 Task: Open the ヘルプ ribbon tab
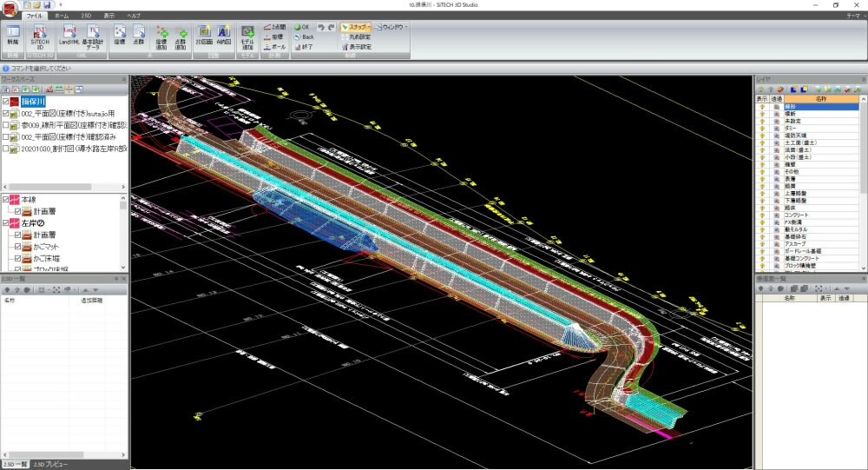pyautogui.click(x=133, y=16)
